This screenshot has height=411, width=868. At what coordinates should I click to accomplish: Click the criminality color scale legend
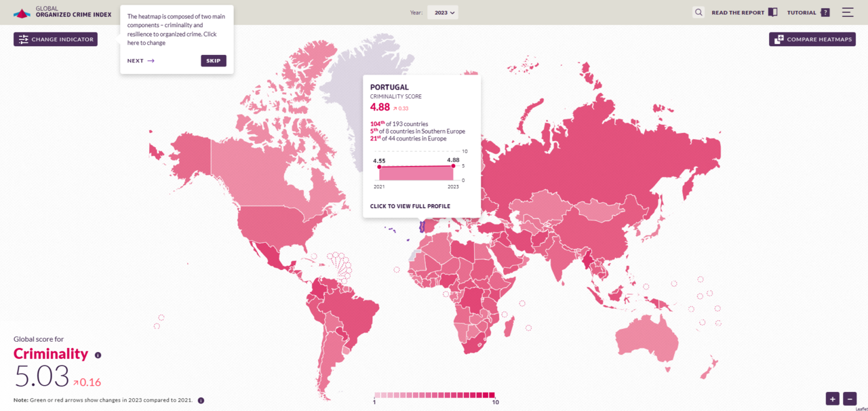click(435, 395)
